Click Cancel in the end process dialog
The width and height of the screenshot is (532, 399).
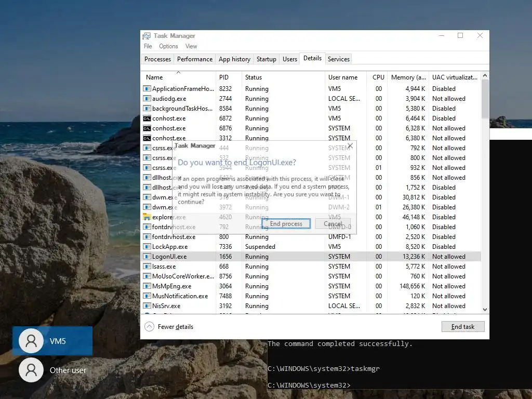click(333, 223)
